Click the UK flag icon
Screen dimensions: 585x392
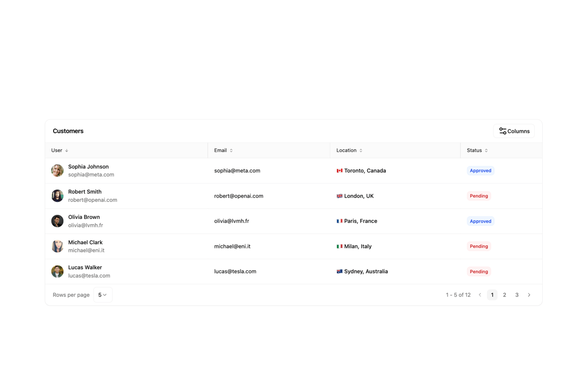tap(340, 196)
